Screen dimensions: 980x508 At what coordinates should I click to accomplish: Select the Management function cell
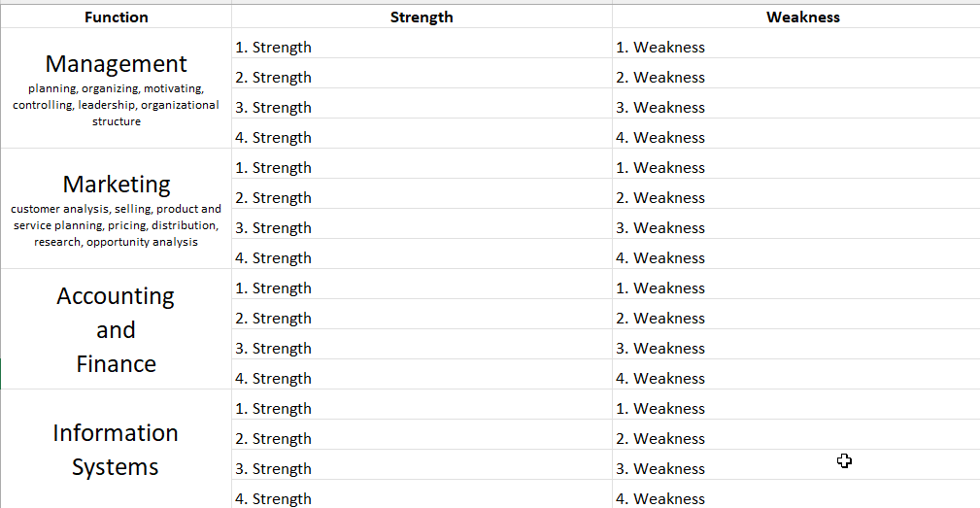point(117,89)
